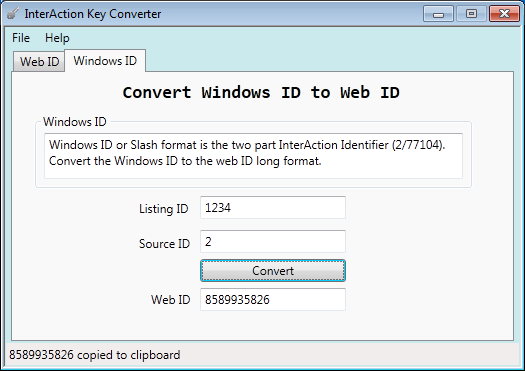Viewport: 525px width, 371px height.
Task: Switch to the Web ID tab
Action: click(x=39, y=62)
